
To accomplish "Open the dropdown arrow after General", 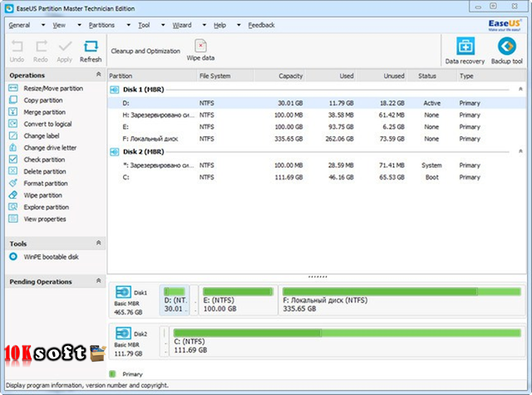I will click(x=43, y=25).
